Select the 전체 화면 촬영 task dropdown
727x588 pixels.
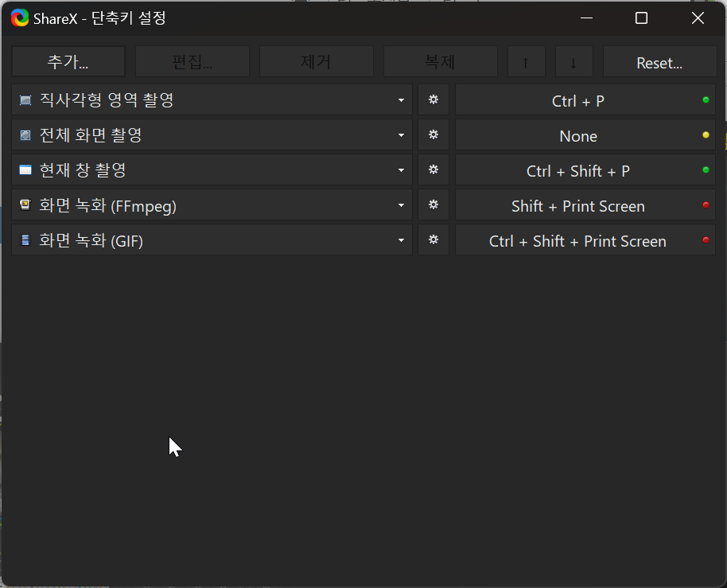click(212, 135)
